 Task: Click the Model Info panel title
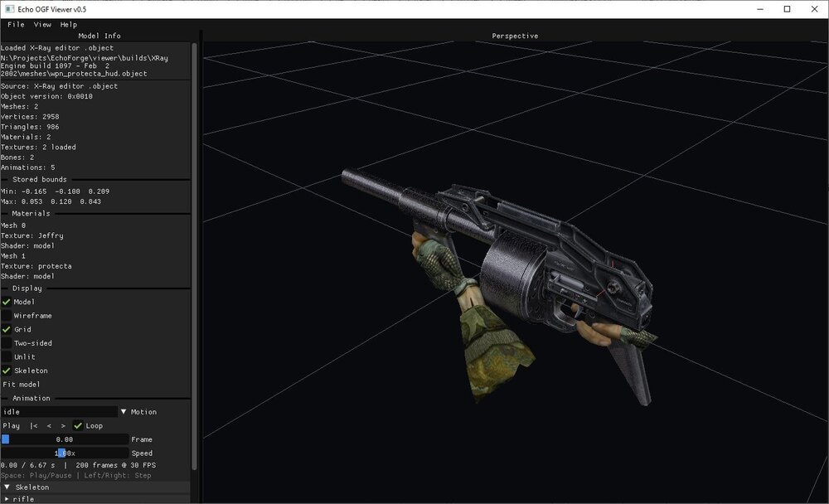[99, 36]
